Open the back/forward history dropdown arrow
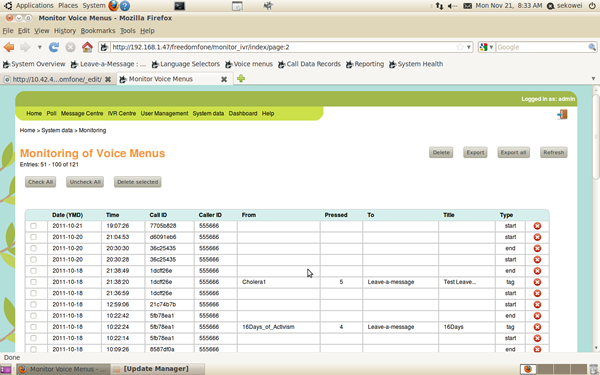 (39, 47)
